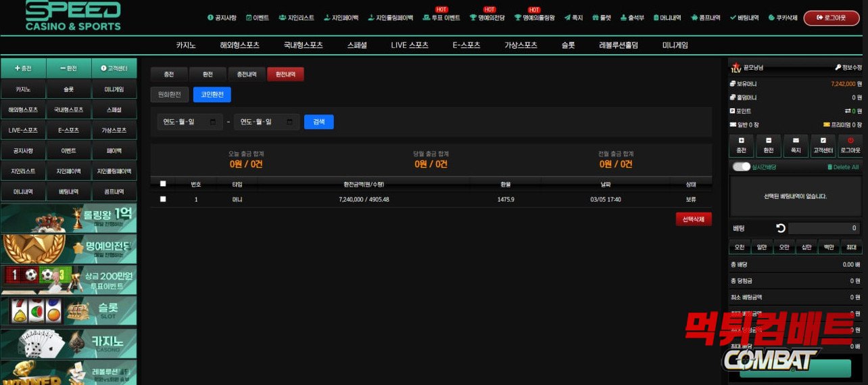Click the red power icon 로그아웃 in user panel
Viewport: 868px width, 385px height.
click(850, 141)
